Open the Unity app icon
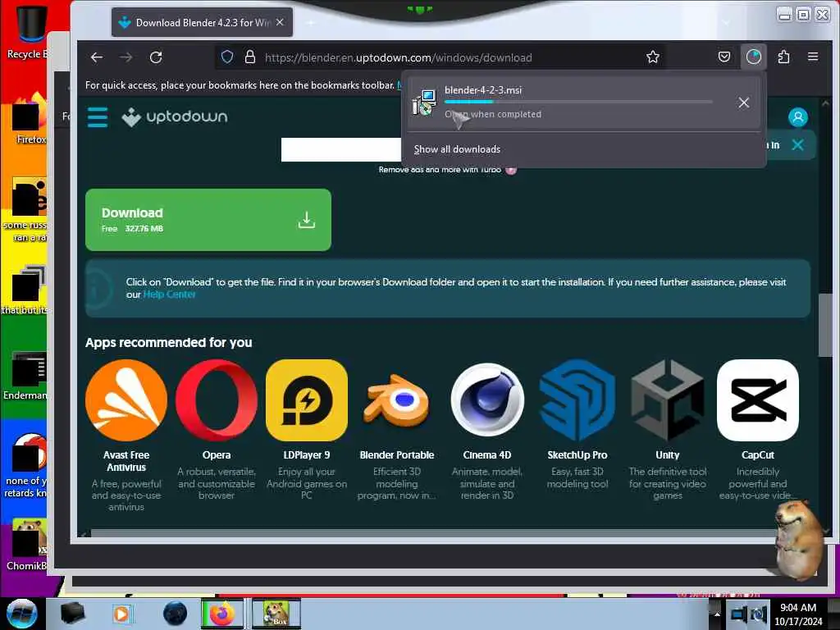This screenshot has width=840, height=630. point(668,400)
